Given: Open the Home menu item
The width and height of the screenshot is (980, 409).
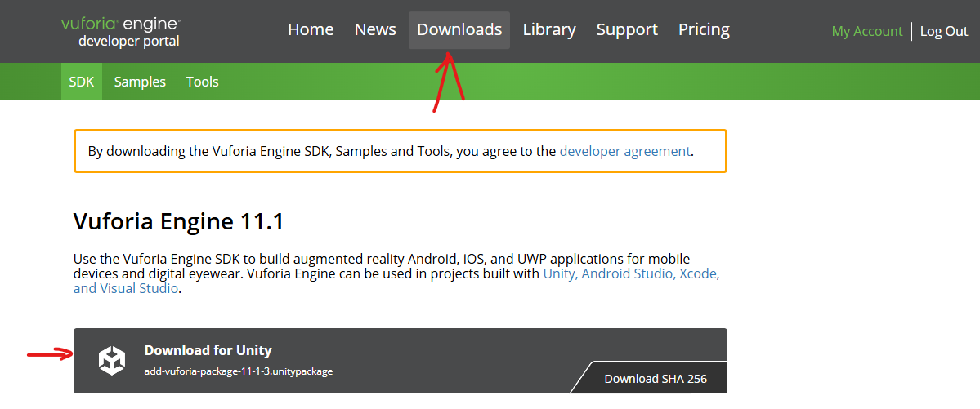Looking at the screenshot, I should 311,30.
